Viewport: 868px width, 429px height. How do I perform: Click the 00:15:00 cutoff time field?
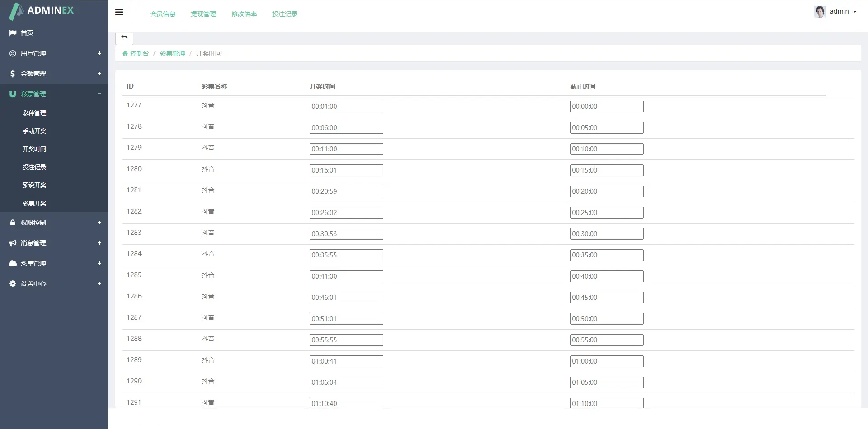[607, 170]
